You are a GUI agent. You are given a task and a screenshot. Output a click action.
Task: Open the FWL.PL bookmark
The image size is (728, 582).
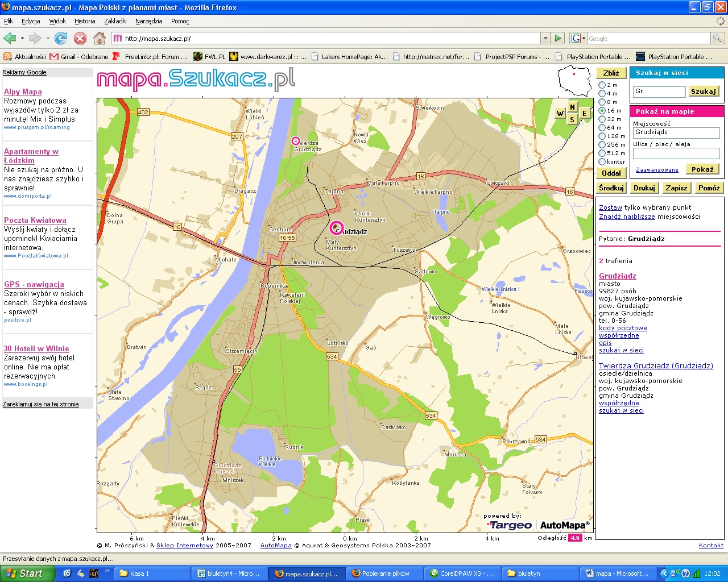click(x=209, y=57)
